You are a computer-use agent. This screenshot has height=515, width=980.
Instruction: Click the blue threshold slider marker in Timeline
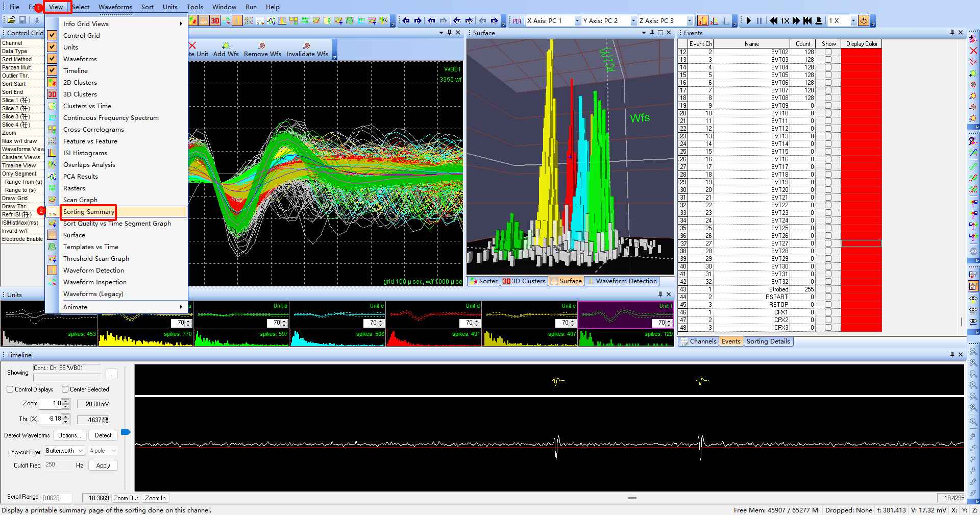point(126,432)
